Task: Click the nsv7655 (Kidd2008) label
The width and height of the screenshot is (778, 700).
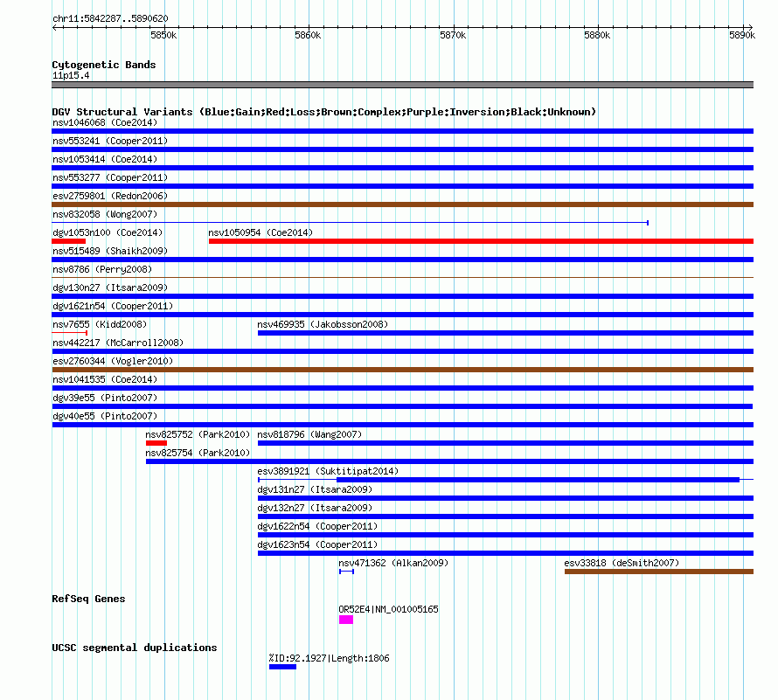Action: [x=100, y=324]
